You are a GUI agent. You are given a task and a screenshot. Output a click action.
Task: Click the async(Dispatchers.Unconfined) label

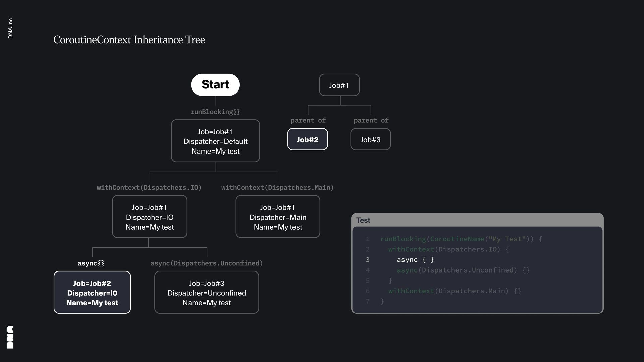(x=207, y=263)
